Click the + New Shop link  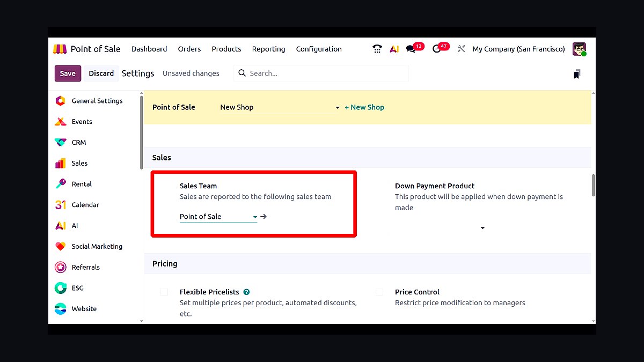pos(364,107)
